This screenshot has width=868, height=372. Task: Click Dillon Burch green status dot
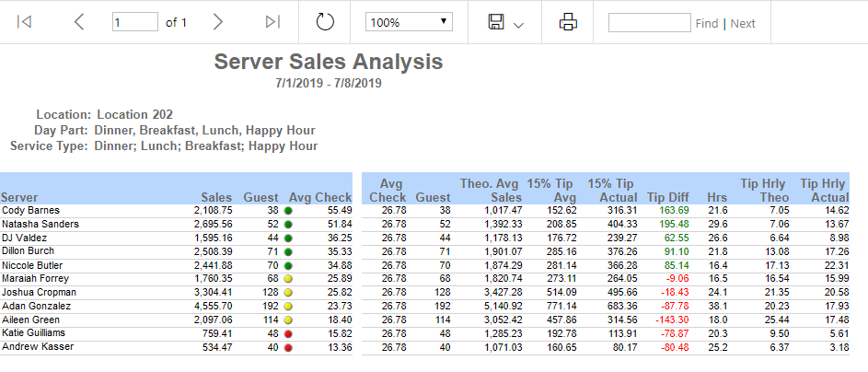pos(288,252)
